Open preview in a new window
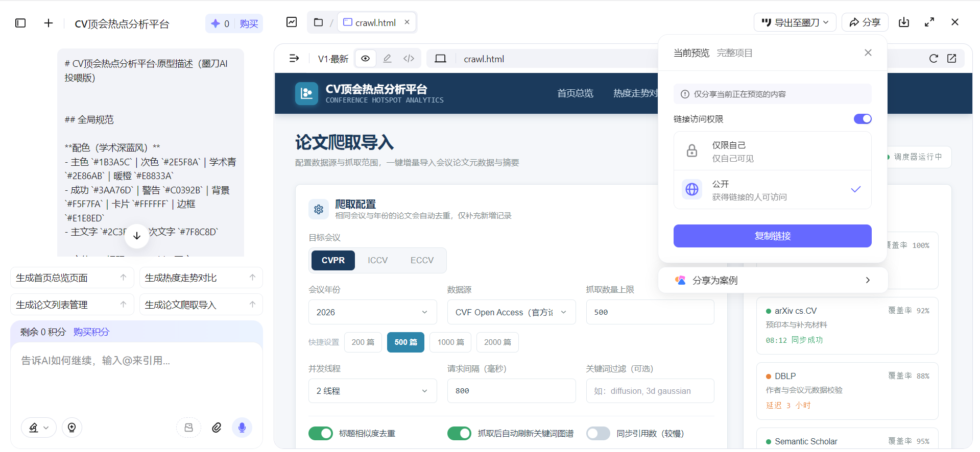 click(952, 59)
